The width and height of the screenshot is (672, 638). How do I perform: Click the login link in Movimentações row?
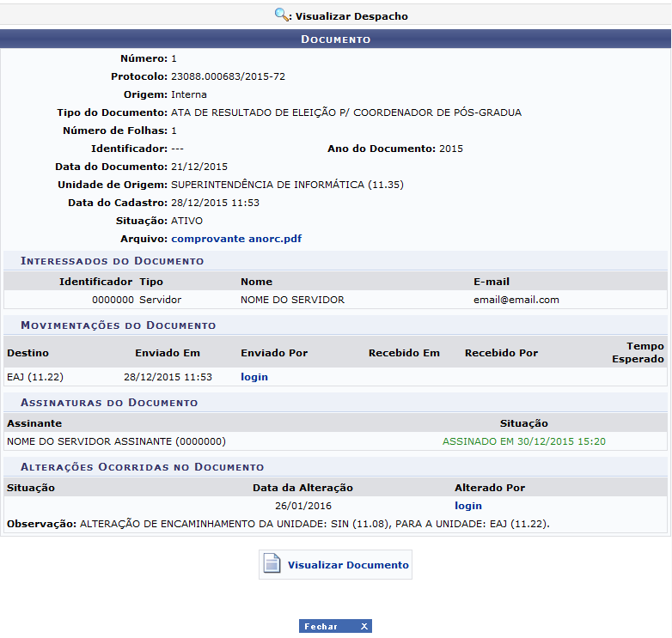[254, 377]
